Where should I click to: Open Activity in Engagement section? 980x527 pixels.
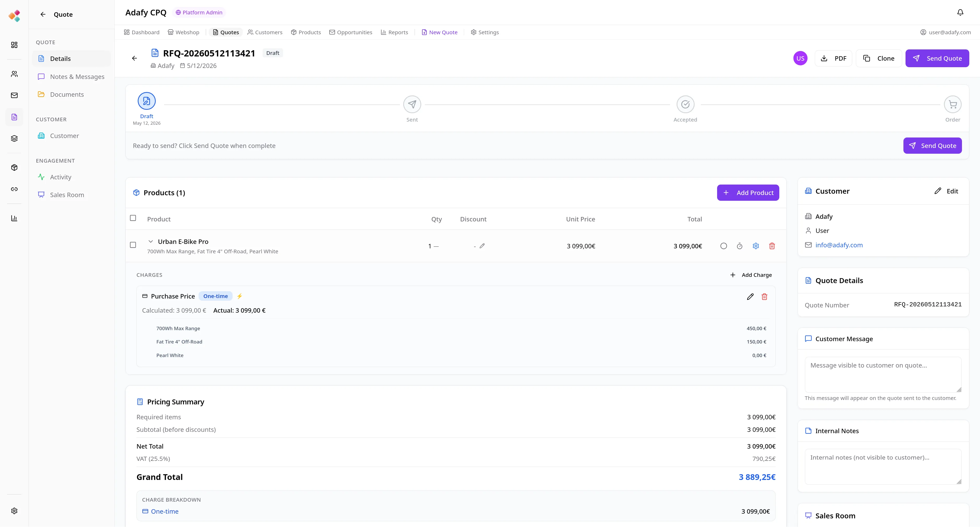pos(72,177)
